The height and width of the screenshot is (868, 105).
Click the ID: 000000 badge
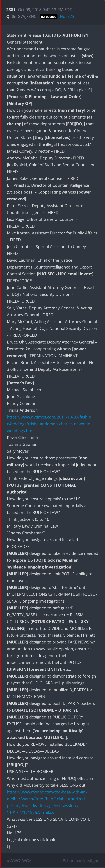pos(49,17)
